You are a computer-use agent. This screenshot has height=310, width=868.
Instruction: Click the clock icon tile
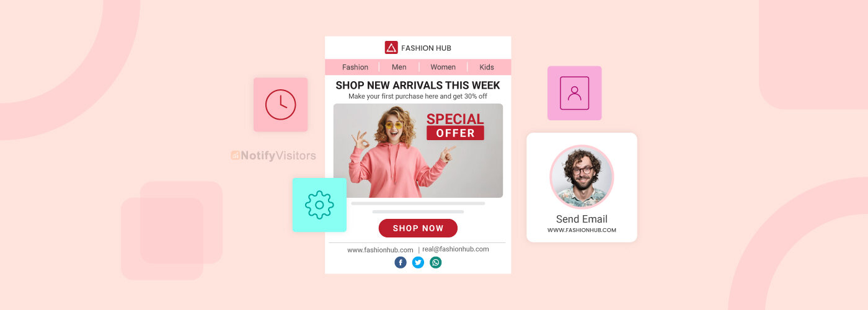tap(280, 104)
